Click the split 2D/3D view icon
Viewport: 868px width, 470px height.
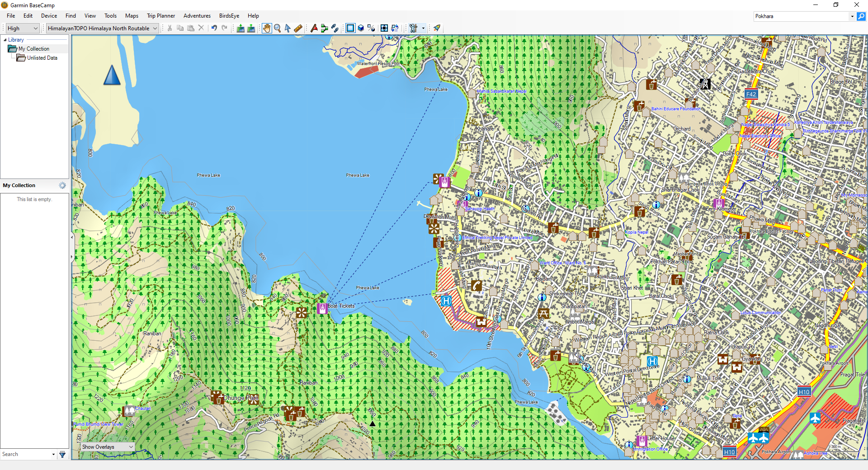tap(371, 28)
